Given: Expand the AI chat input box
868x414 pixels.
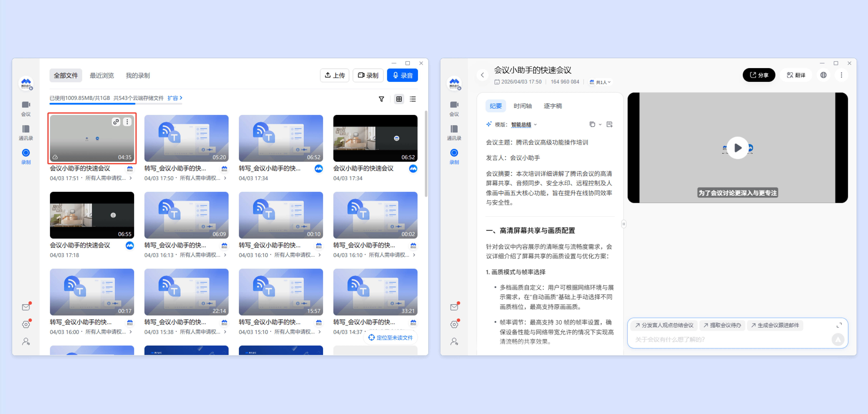Looking at the screenshot, I should click(839, 325).
